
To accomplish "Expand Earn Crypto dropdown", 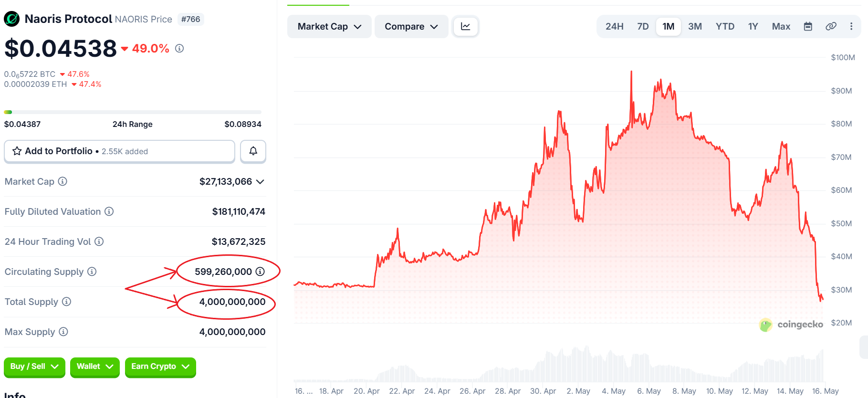I will pyautogui.click(x=160, y=367).
